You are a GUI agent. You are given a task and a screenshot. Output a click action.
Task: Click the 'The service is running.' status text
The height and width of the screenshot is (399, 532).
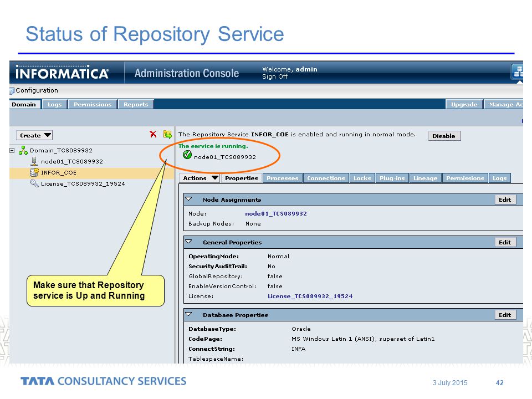(x=213, y=146)
